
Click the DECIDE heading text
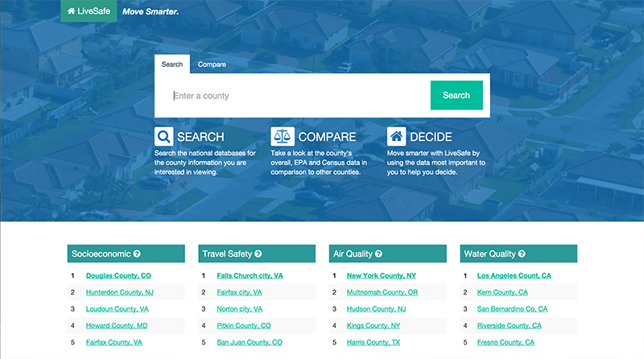click(431, 137)
